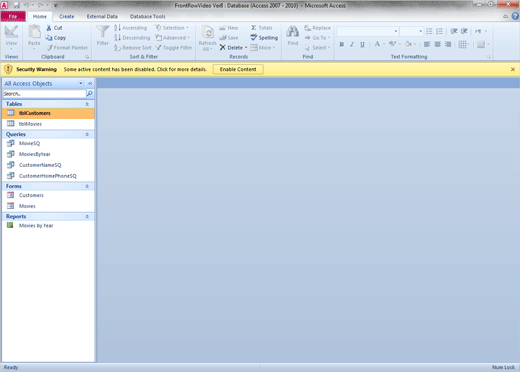
Task: Click Save record icon
Action: click(223, 38)
